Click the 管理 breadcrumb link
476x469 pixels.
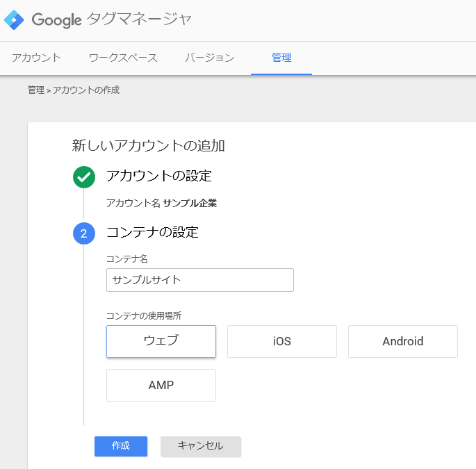(x=36, y=90)
